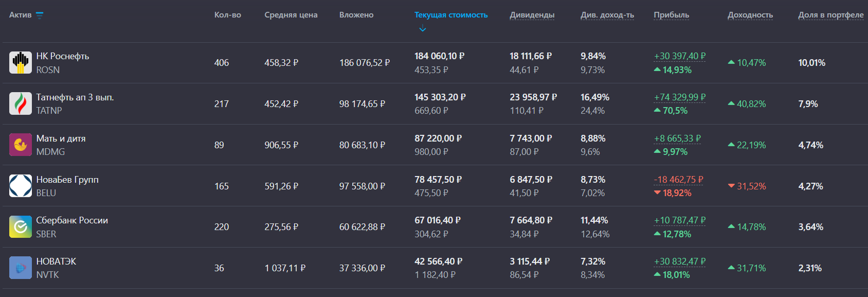This screenshot has height=297, width=868.
Task: Open the filter icon next to Актив
Action: click(40, 15)
